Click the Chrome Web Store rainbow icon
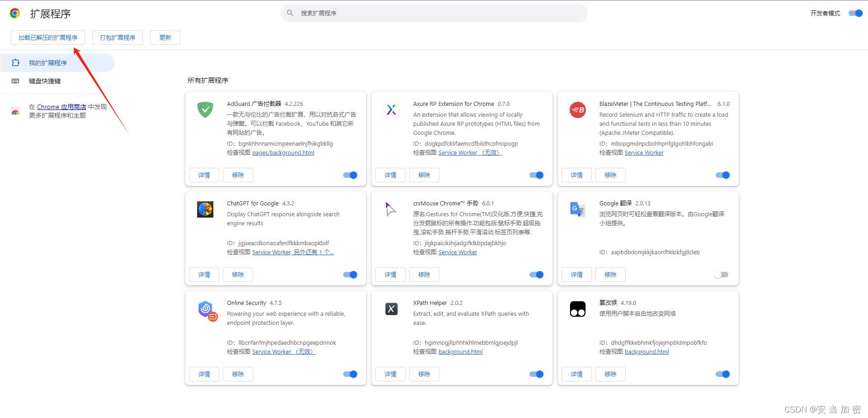The height and width of the screenshot is (418, 868). (x=15, y=111)
